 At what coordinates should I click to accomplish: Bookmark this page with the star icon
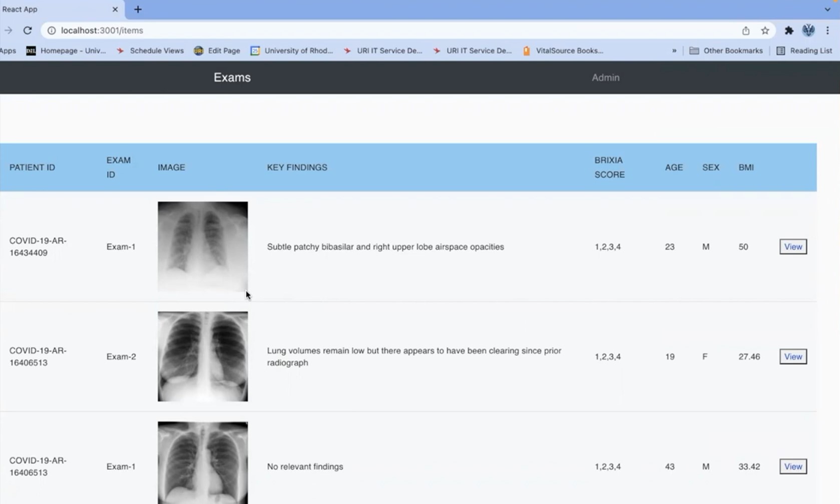(x=765, y=31)
